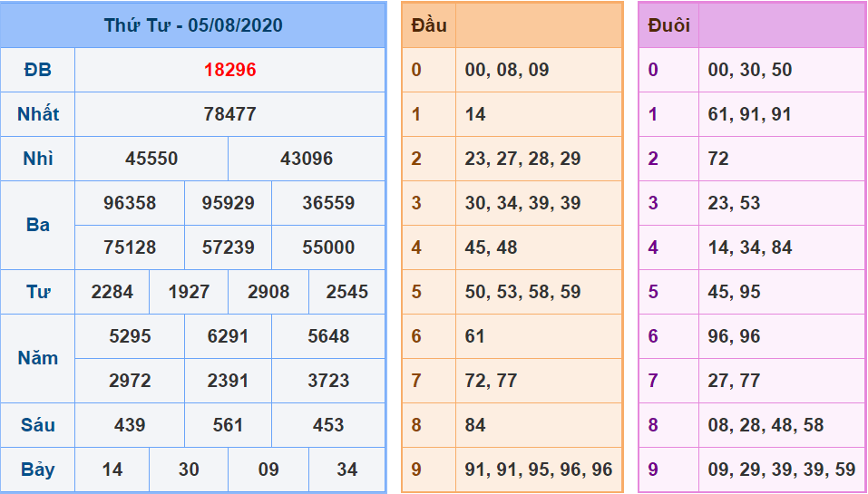Click the Đầu column header
This screenshot has height=494, width=868.
click(x=429, y=25)
